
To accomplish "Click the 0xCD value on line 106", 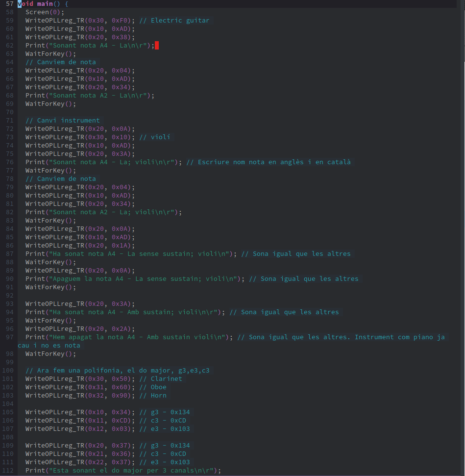I will [119, 421].
